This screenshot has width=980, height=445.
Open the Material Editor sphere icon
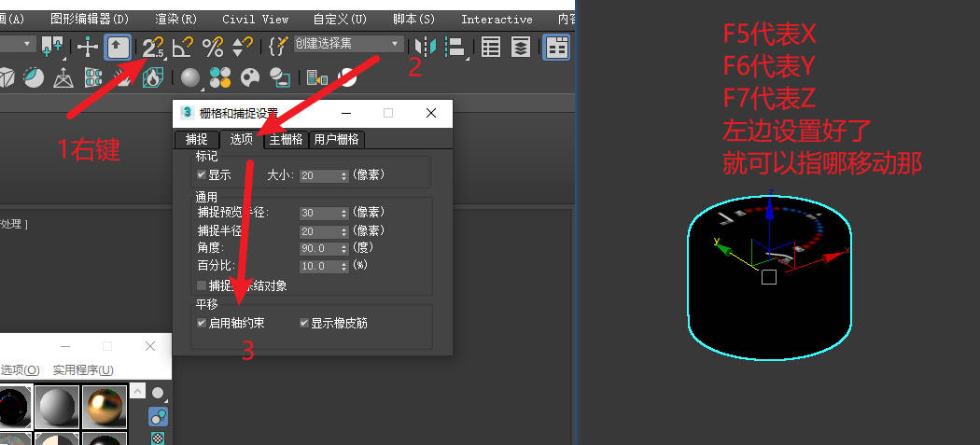click(190, 78)
